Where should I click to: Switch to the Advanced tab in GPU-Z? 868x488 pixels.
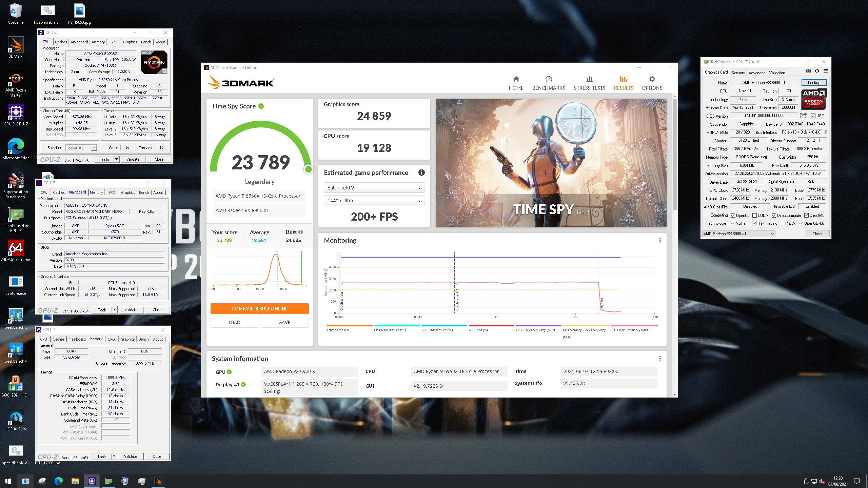coord(757,73)
